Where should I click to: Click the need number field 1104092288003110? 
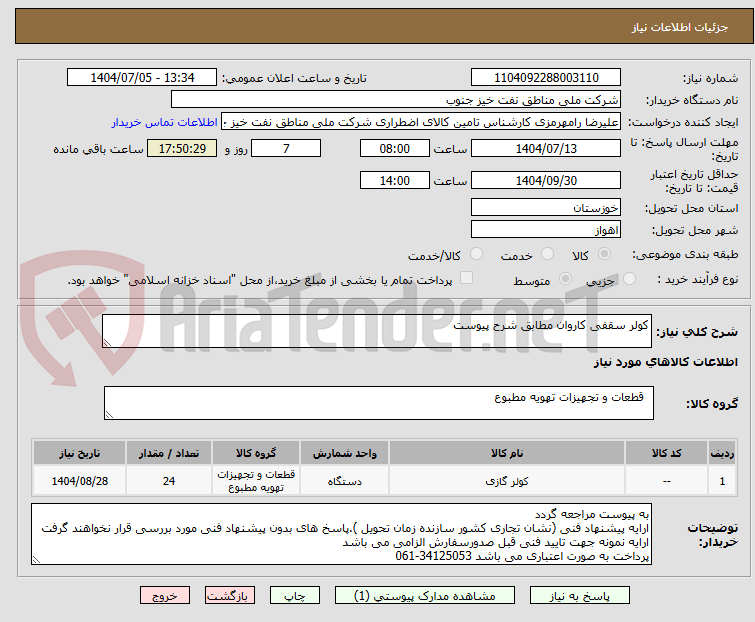point(546,78)
